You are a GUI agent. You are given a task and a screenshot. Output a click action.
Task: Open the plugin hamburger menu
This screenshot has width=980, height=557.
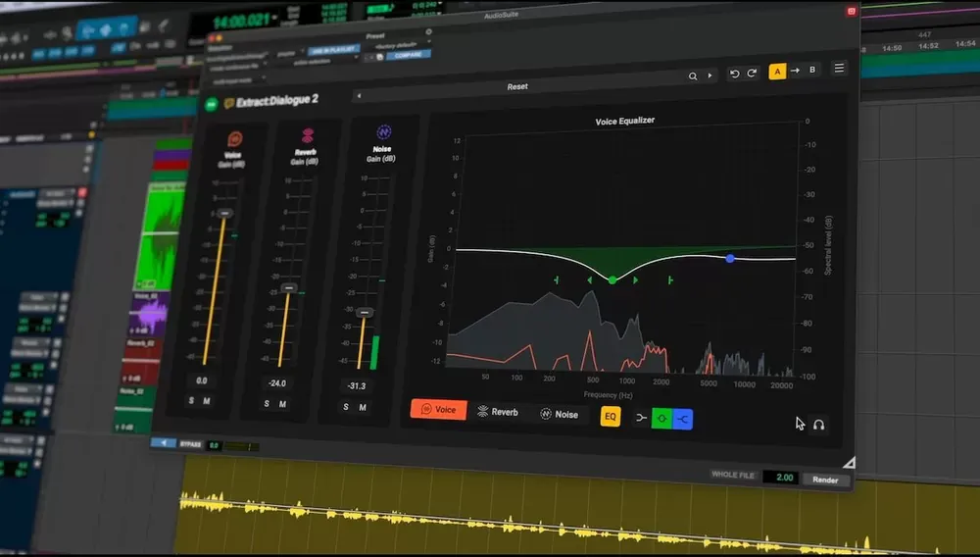(840, 68)
